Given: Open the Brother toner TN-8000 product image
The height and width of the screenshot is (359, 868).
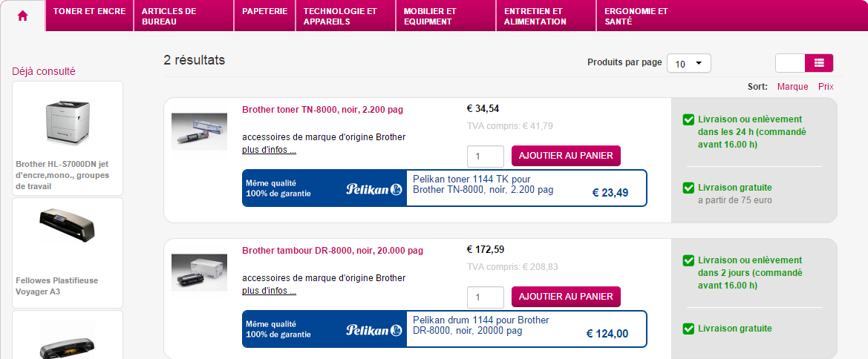Looking at the screenshot, I should click(199, 131).
